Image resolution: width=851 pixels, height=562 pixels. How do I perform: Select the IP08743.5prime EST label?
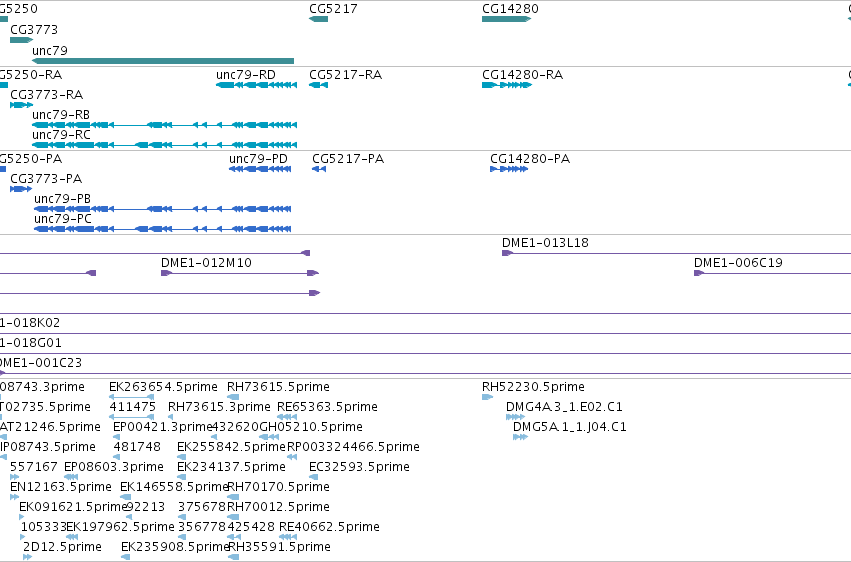point(48,447)
